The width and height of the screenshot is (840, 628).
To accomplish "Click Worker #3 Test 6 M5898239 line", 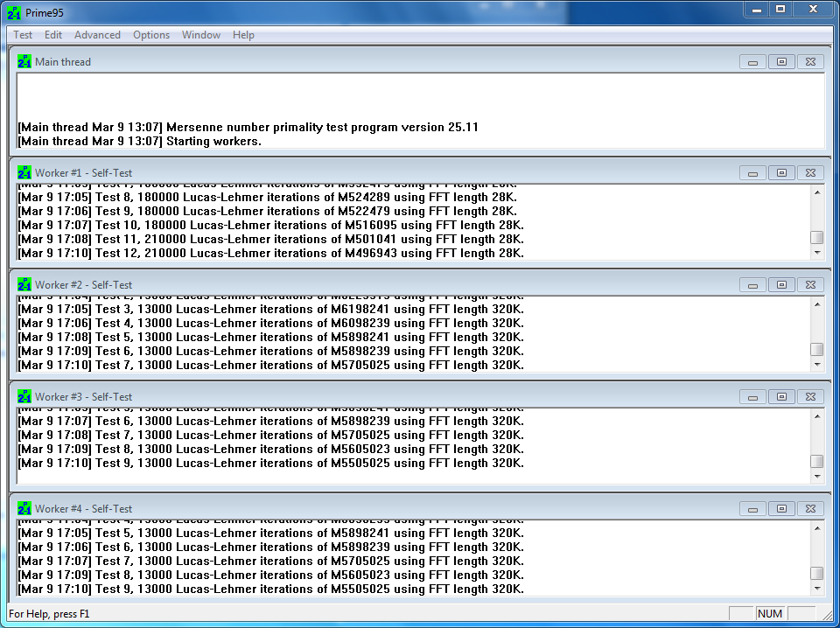I will (270, 421).
